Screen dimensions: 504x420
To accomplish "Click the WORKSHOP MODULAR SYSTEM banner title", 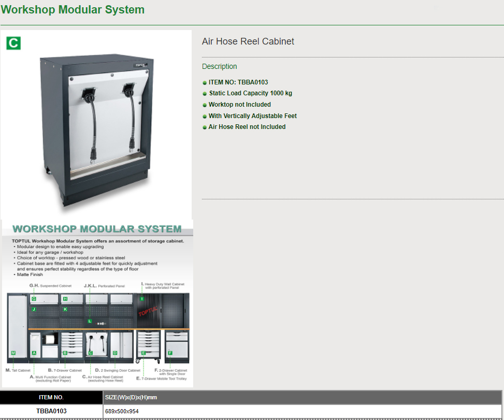I will point(97,229).
